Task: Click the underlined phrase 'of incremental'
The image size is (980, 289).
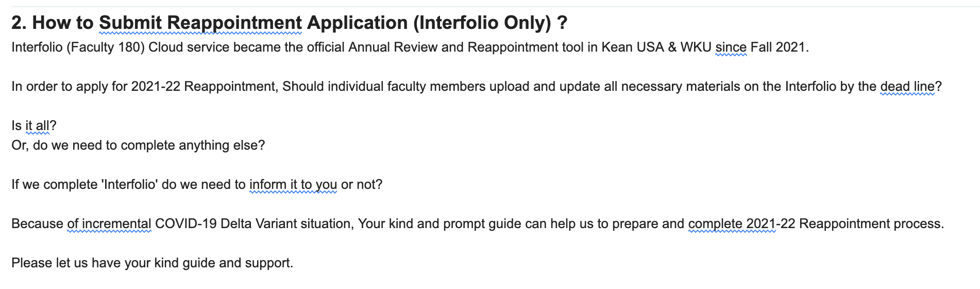Action: [109, 224]
